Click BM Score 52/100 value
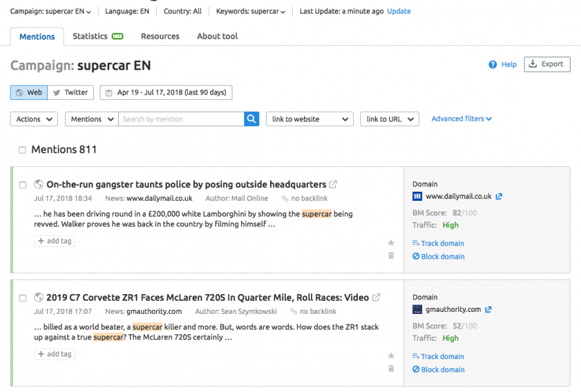Screen dimensions: 581x392 465,326
